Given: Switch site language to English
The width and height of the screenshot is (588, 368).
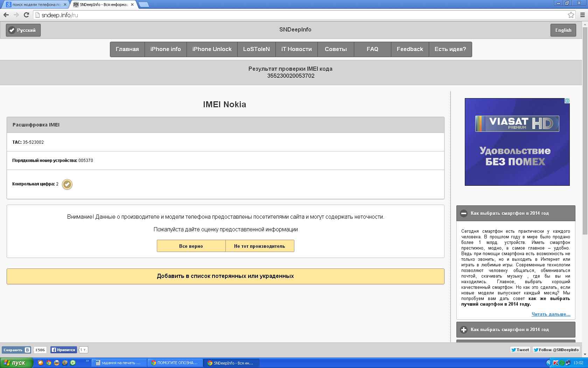Looking at the screenshot, I should point(563,30).
